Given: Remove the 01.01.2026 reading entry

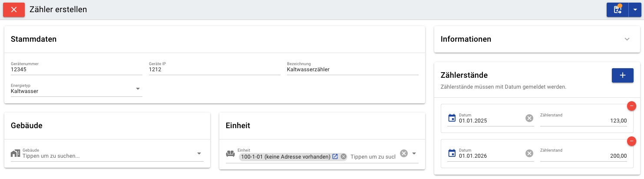Looking at the screenshot, I should [631, 141].
